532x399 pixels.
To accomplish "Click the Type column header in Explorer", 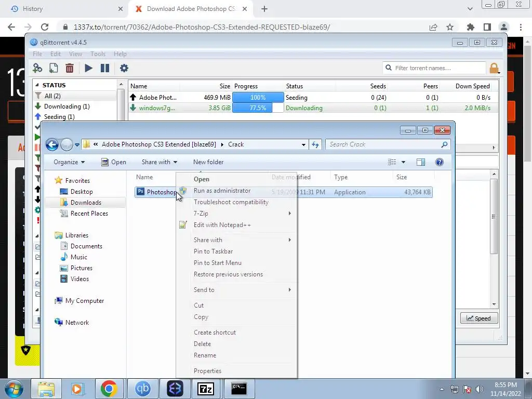I will tap(362, 177).
